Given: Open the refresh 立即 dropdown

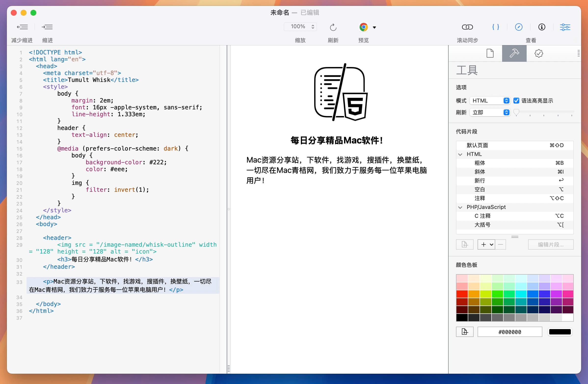Looking at the screenshot, I should click(490, 112).
